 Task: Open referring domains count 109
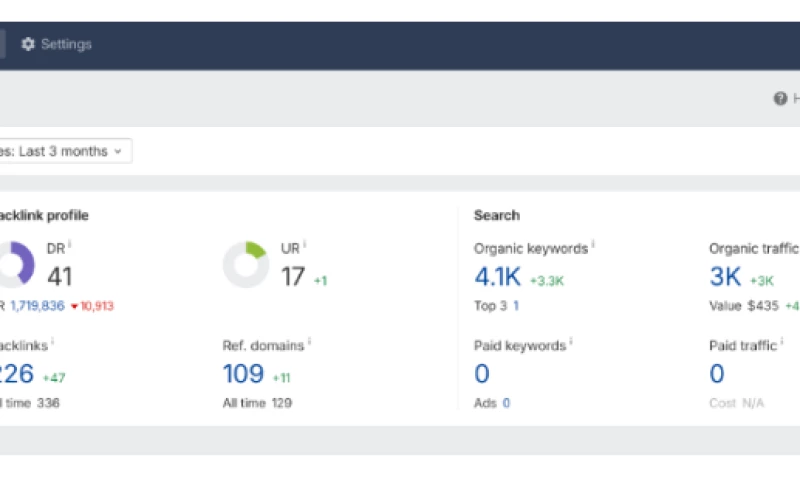tap(243, 373)
